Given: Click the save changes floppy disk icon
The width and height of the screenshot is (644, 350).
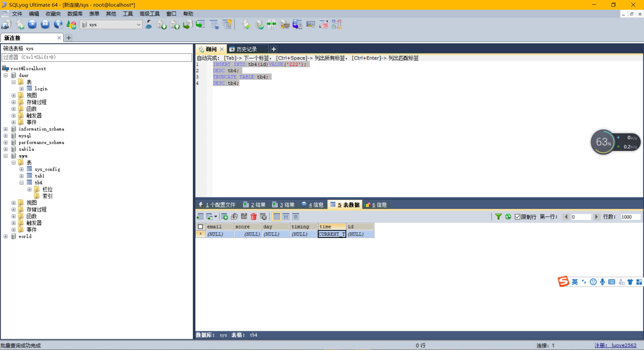Looking at the screenshot, I should 244,217.
